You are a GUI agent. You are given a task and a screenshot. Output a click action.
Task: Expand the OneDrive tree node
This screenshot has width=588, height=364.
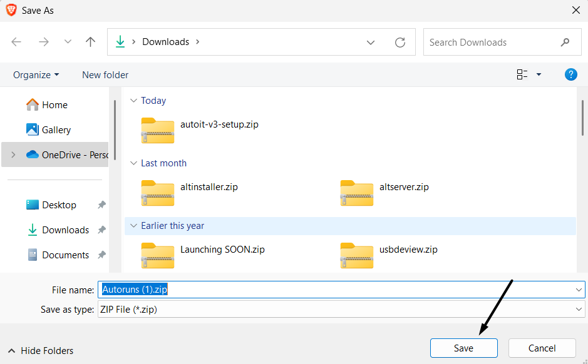pyautogui.click(x=14, y=154)
